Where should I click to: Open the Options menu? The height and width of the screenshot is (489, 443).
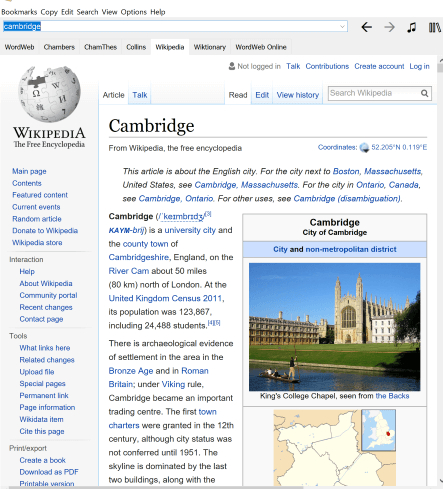click(134, 12)
